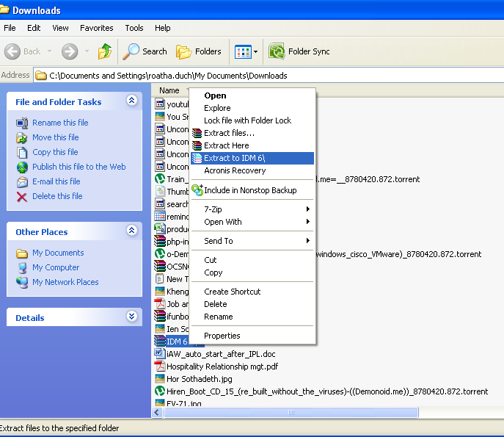Click the Forward arrow button
Screen dimensions: 504x437
70,51
